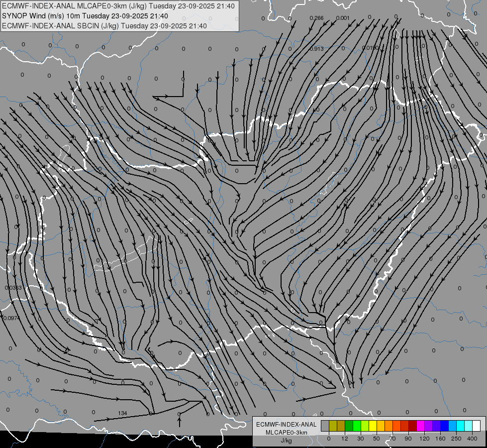Click the 0.0363 value at left edge
487x448 pixels.
(x=13, y=288)
